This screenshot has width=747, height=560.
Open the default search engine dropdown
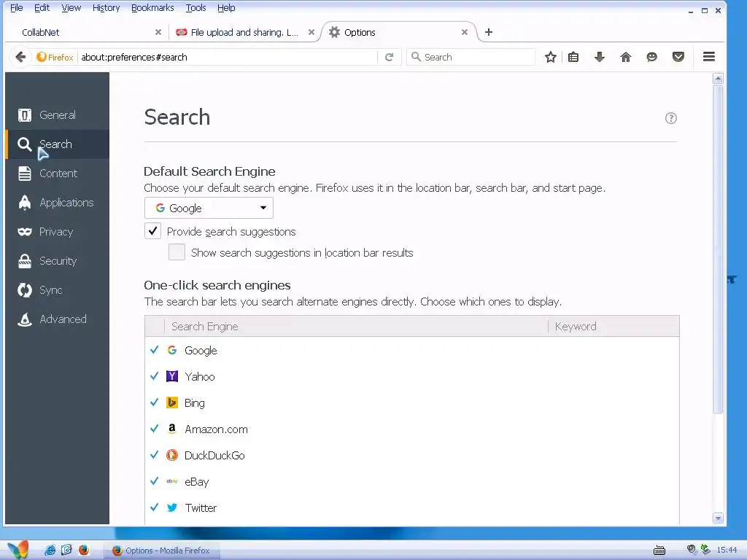(209, 208)
